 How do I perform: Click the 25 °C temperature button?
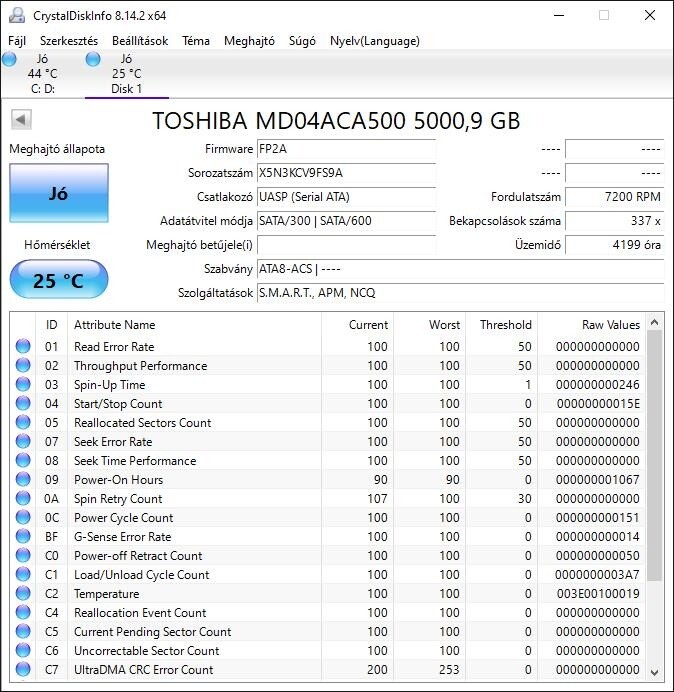pyautogui.click(x=59, y=280)
